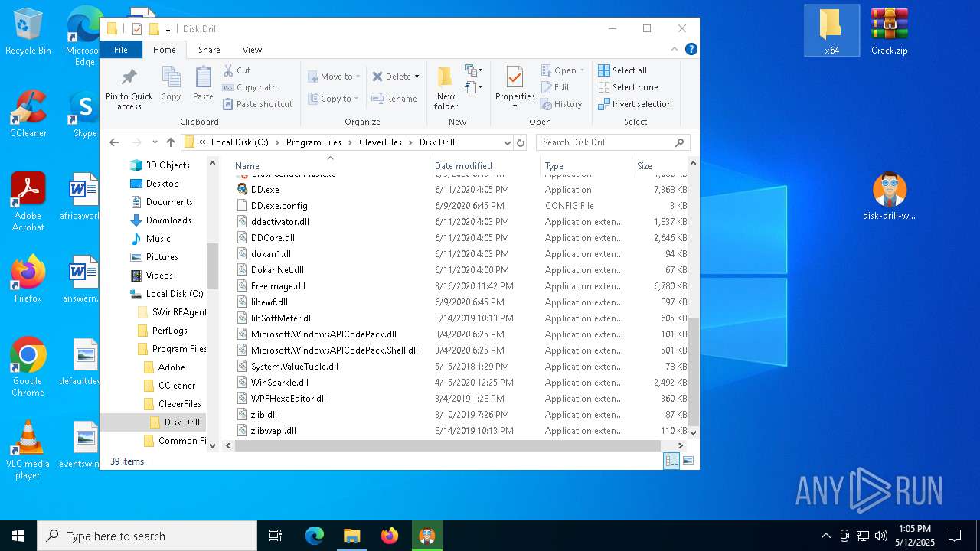Open the recent locations dropdown arrow
The width and height of the screenshot is (980, 551).
click(x=155, y=142)
